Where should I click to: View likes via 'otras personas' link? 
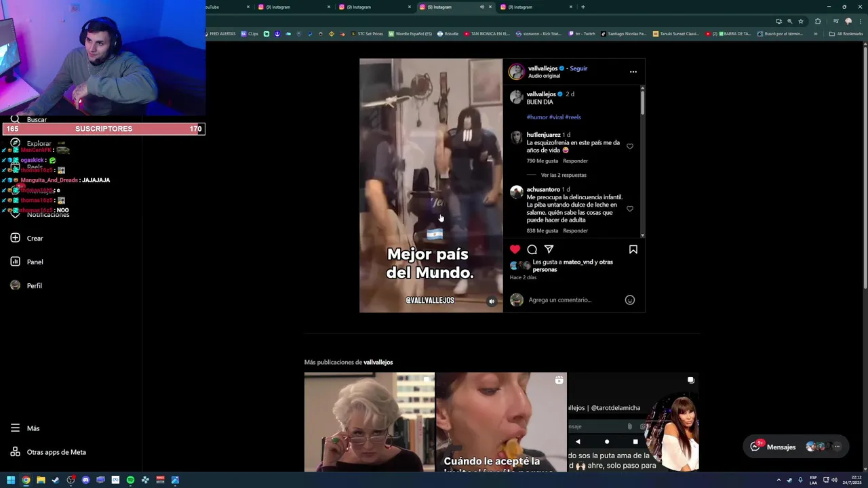[x=545, y=269]
